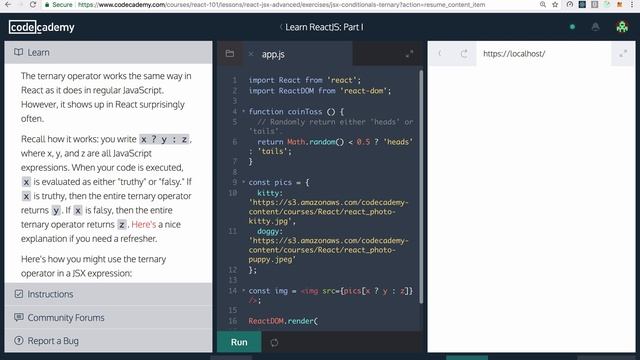Screen dimensions: 640x360
Task: Go back in the preview browser
Action: (440, 53)
